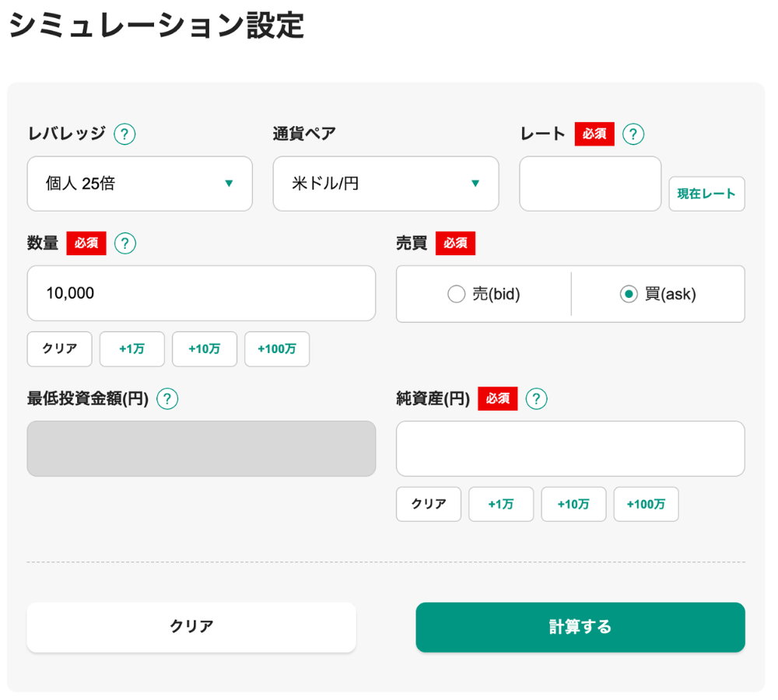
Task: Add +100万 to the 数量 amount
Action: (x=277, y=349)
